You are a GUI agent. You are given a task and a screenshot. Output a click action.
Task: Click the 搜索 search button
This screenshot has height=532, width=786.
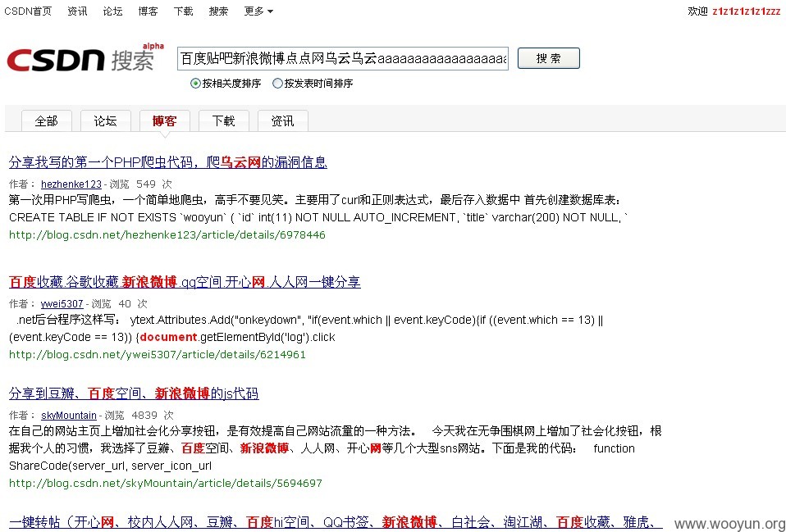tap(548, 58)
